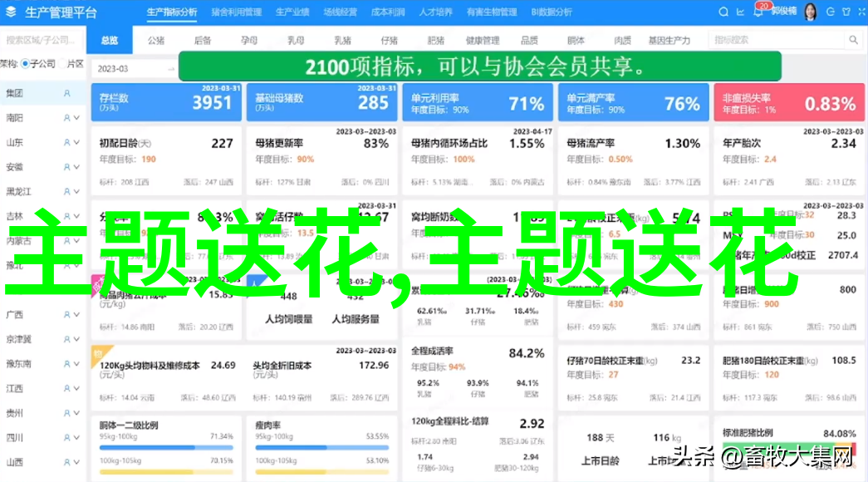Click the 母猪更新率 value 83%
The height and width of the screenshot is (482, 868).
[376, 144]
